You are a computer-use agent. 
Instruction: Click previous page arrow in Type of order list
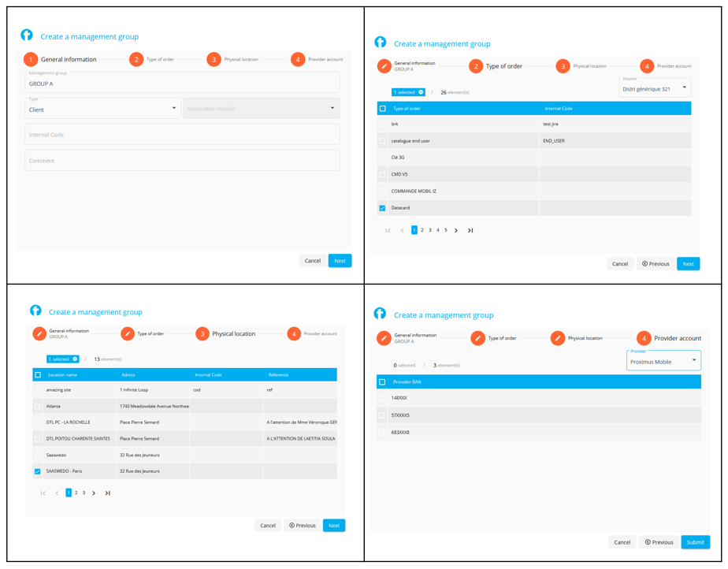tap(402, 231)
